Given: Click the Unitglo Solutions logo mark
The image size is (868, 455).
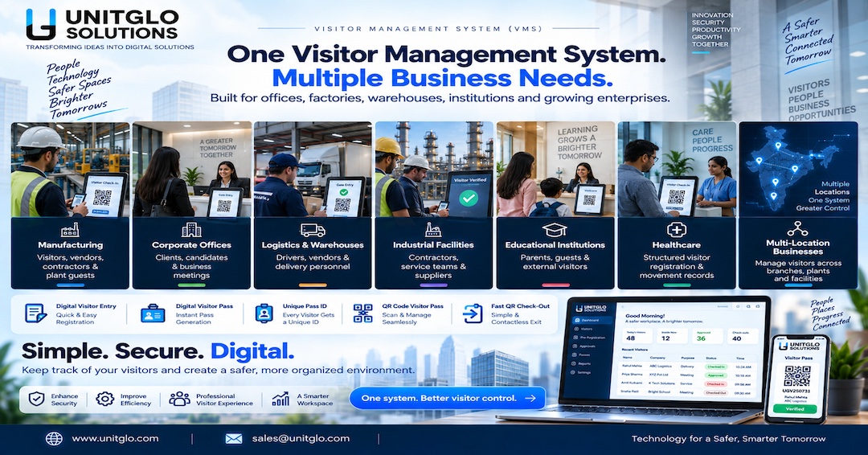Looking at the screenshot, I should (x=40, y=24).
